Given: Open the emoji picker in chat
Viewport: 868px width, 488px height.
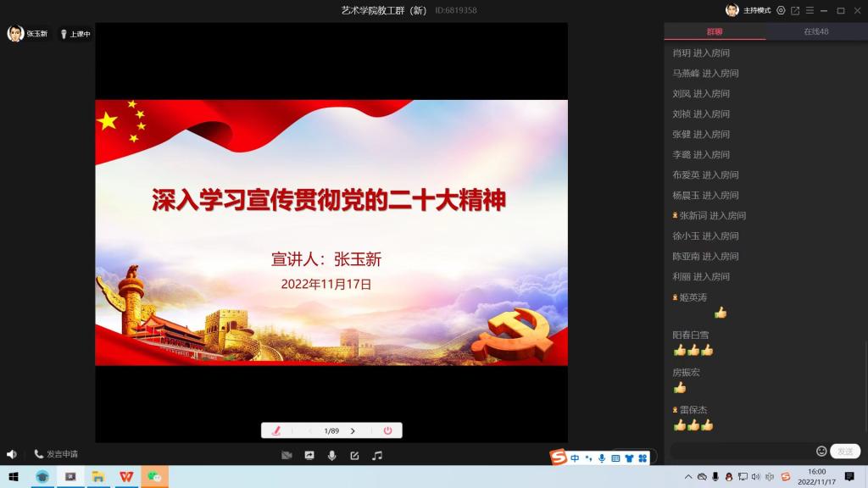Looking at the screenshot, I should pos(821,452).
